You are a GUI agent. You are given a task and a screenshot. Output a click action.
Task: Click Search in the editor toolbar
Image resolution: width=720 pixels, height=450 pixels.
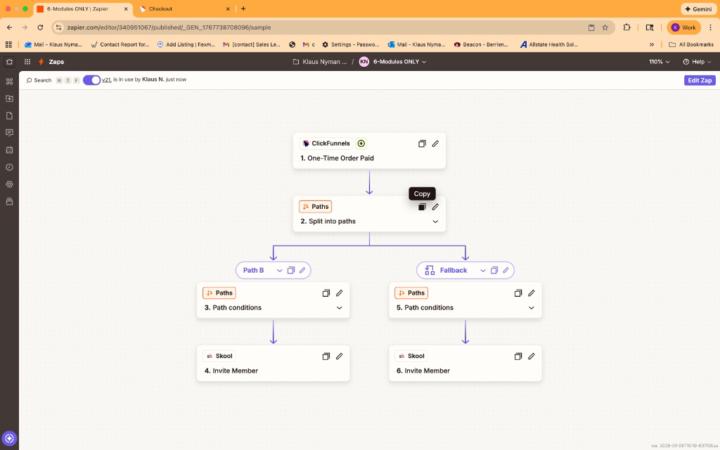(39, 80)
